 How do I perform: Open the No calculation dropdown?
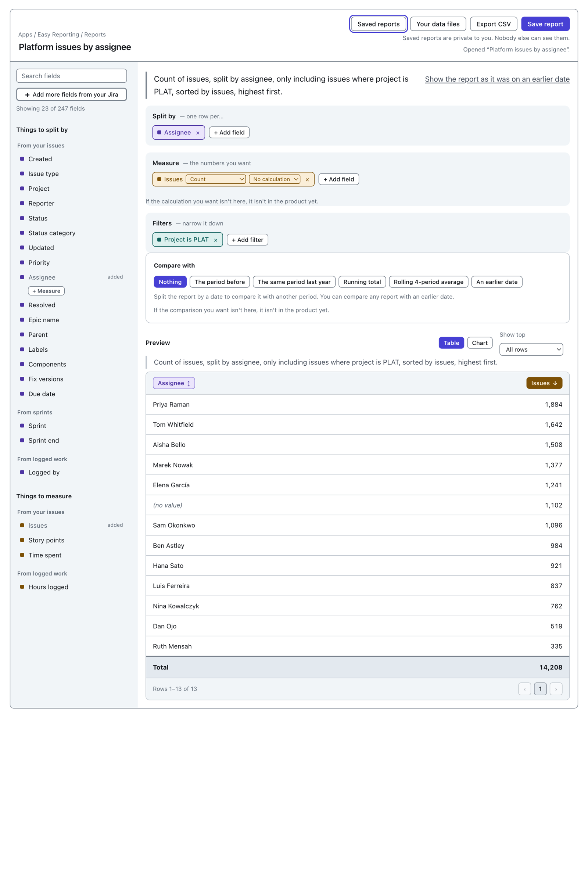click(275, 179)
